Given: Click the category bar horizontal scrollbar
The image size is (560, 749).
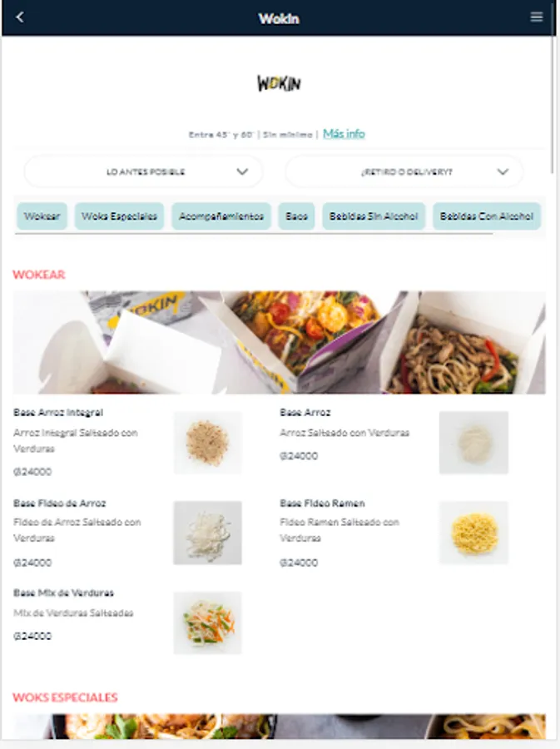Looking at the screenshot, I should [x=254, y=234].
